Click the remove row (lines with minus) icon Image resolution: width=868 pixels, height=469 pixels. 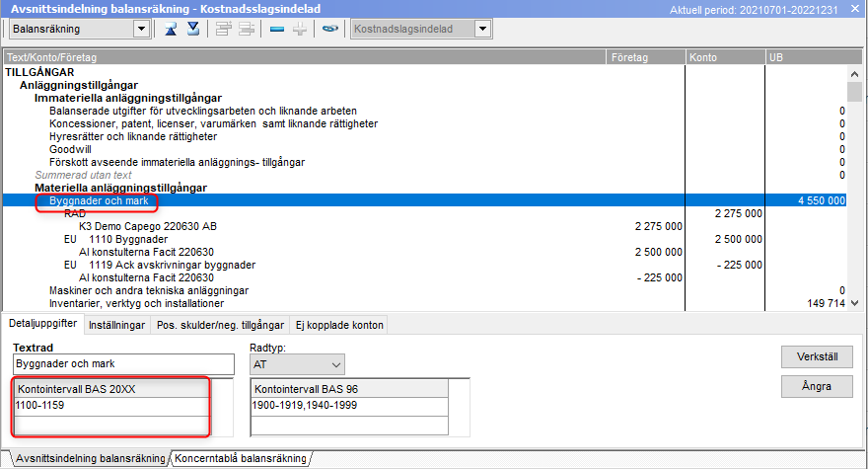[x=247, y=29]
